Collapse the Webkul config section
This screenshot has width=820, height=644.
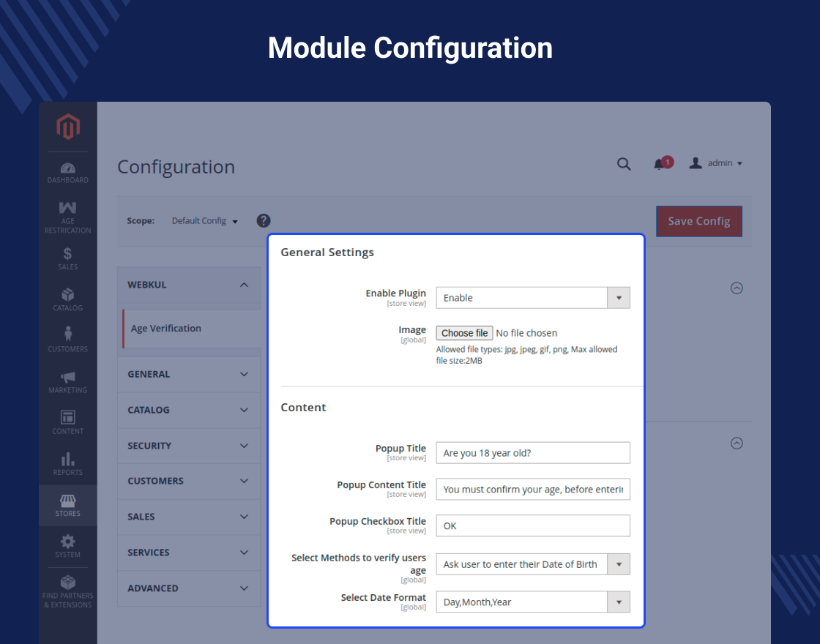pyautogui.click(x=189, y=285)
